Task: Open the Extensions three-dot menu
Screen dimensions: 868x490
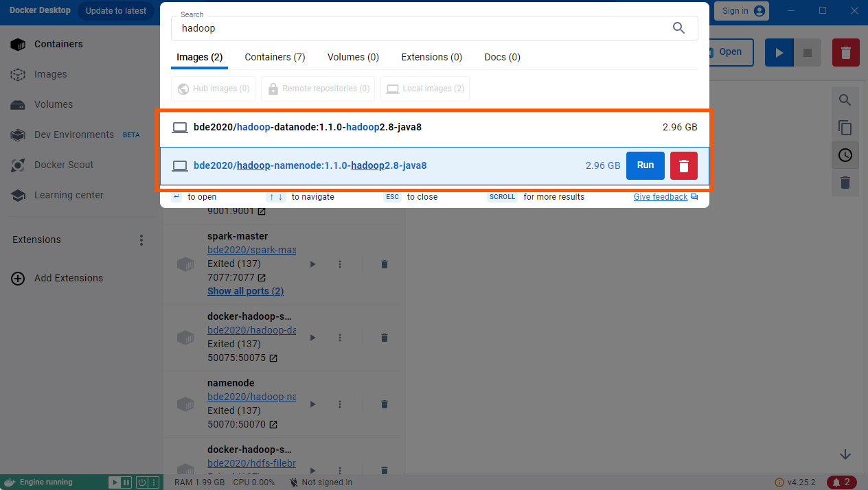Action: click(141, 240)
